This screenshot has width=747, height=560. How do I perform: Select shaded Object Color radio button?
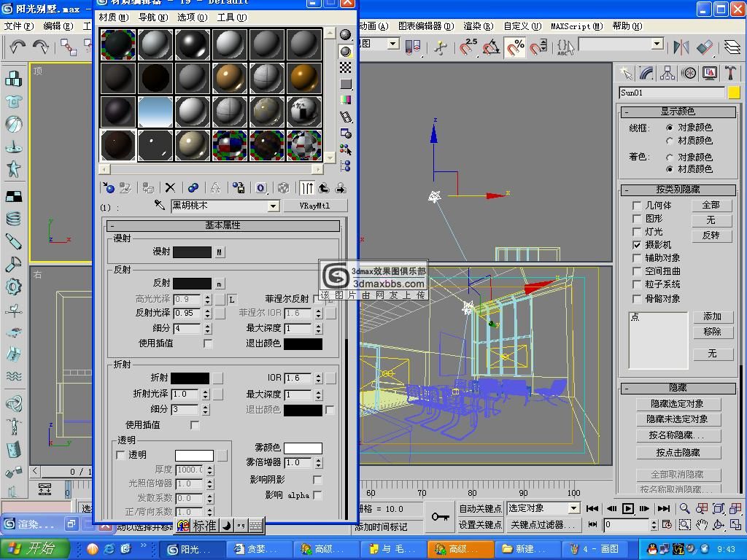pos(670,157)
